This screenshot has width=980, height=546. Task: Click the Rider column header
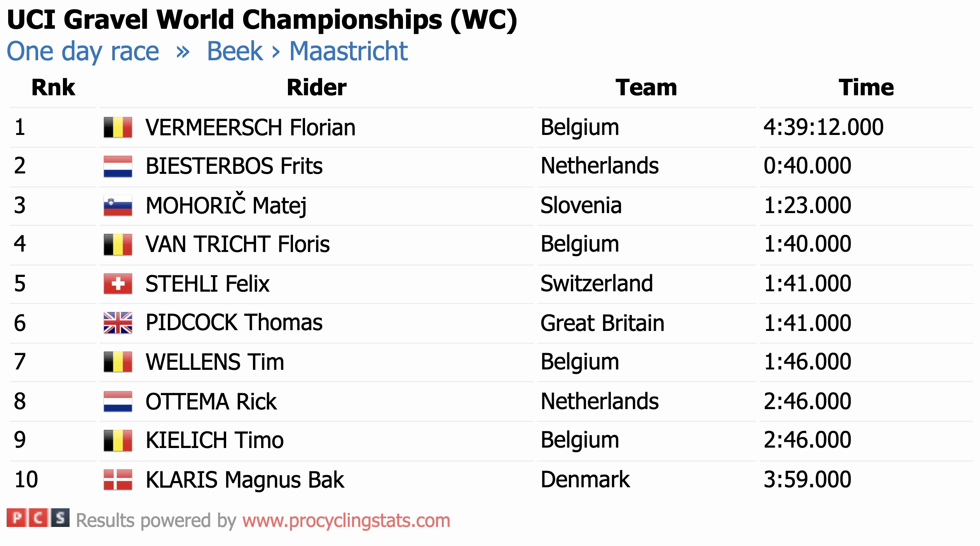(316, 87)
